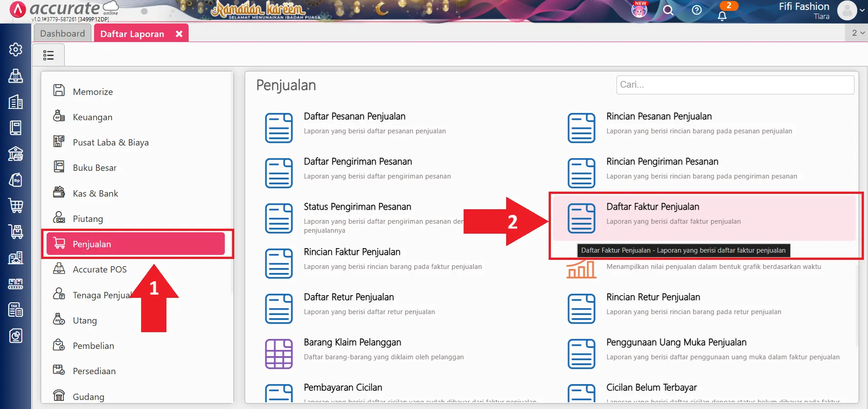Click the Cari search field
868x409 pixels.
point(735,85)
